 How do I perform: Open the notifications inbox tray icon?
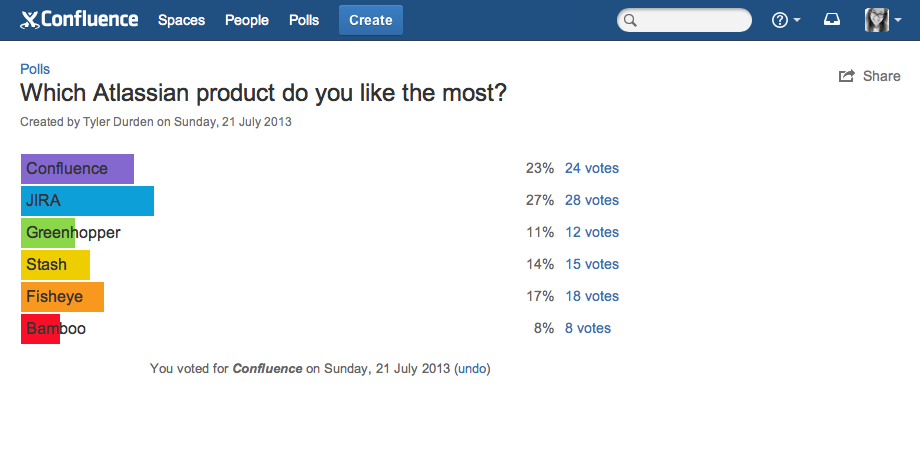[x=831, y=20]
